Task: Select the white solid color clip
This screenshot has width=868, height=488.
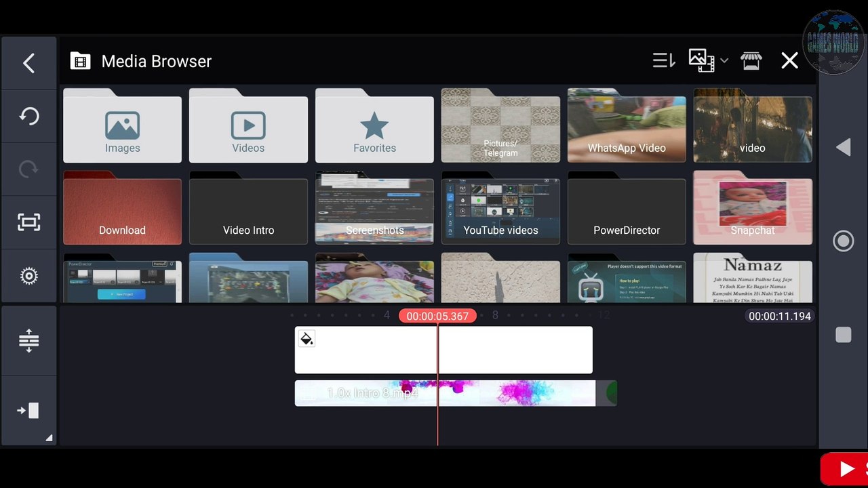Action: 443,350
